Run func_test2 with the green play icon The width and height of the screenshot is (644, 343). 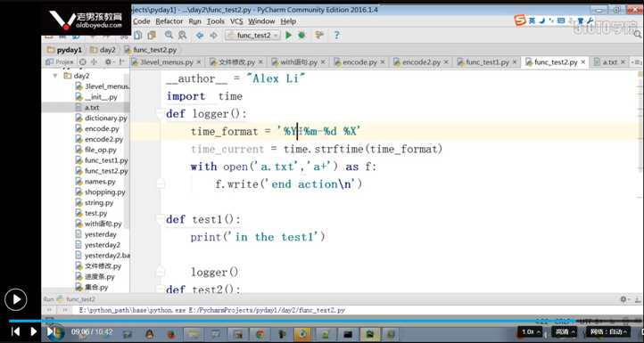click(288, 36)
